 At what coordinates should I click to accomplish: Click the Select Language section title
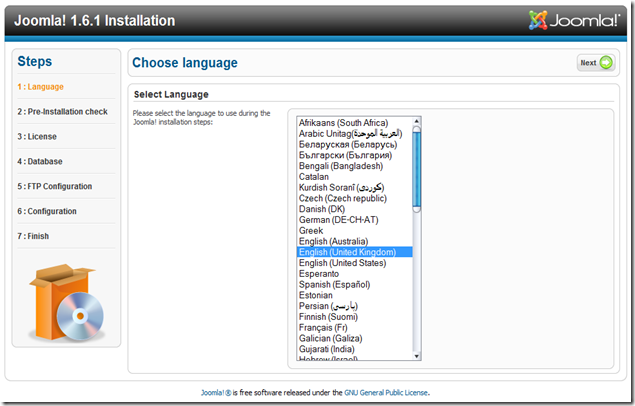pyautogui.click(x=171, y=94)
